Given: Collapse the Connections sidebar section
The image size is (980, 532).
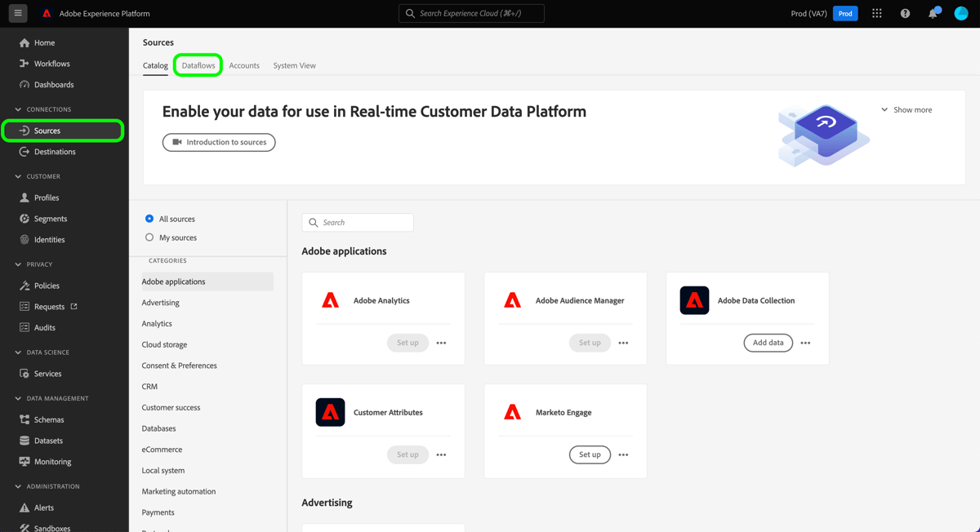Looking at the screenshot, I should pyautogui.click(x=18, y=109).
